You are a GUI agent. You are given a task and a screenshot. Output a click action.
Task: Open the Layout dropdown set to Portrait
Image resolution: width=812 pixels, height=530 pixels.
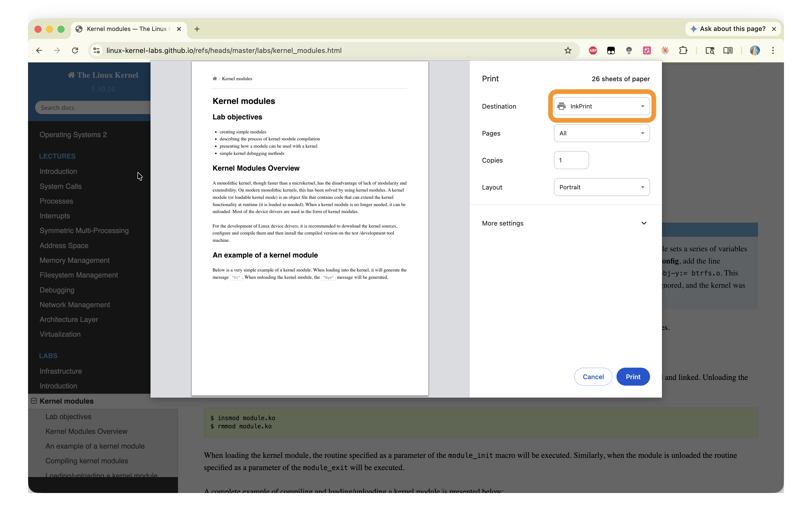[x=601, y=187]
